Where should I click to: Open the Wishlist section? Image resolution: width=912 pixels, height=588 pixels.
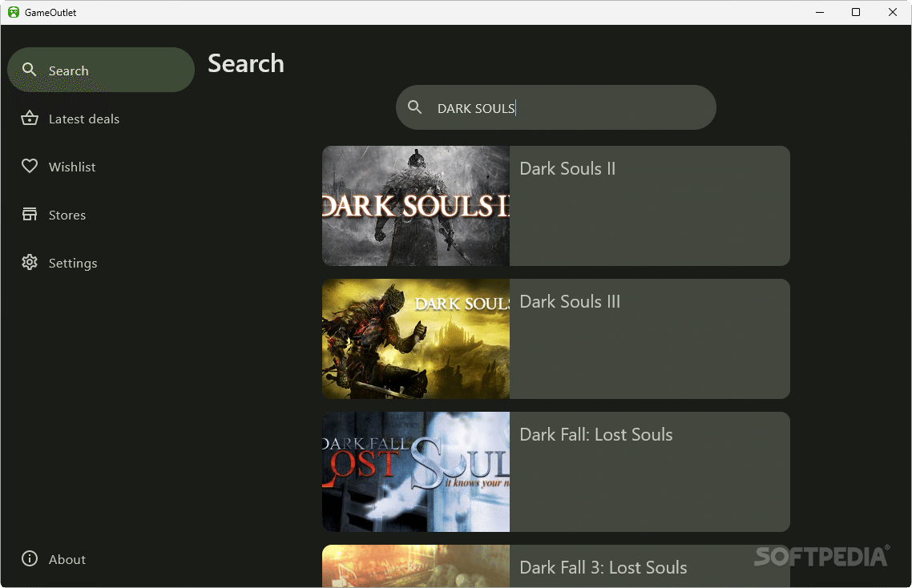point(72,167)
